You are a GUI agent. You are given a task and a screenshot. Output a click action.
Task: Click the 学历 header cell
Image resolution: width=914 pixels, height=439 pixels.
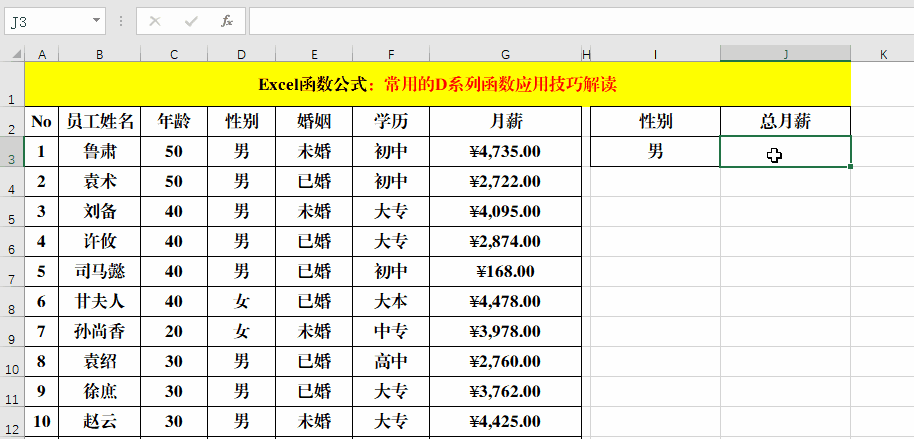(391, 121)
